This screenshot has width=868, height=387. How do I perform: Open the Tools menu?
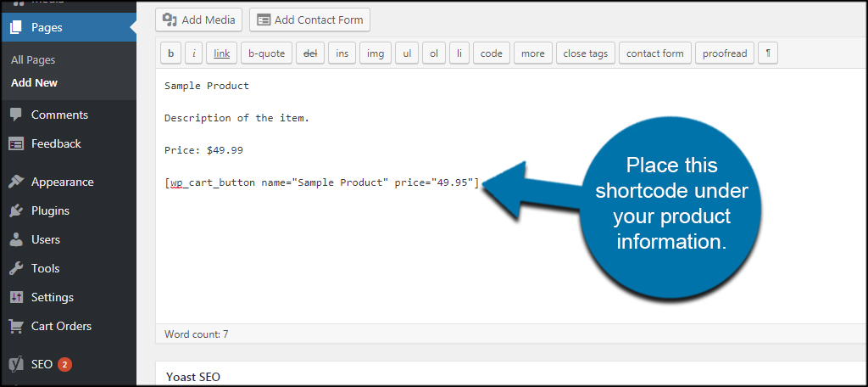coord(46,268)
